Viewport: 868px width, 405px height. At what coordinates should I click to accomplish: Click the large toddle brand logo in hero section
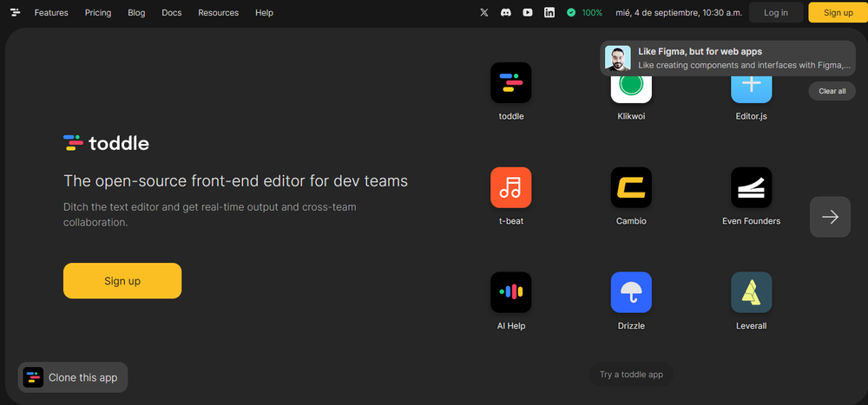coord(106,143)
